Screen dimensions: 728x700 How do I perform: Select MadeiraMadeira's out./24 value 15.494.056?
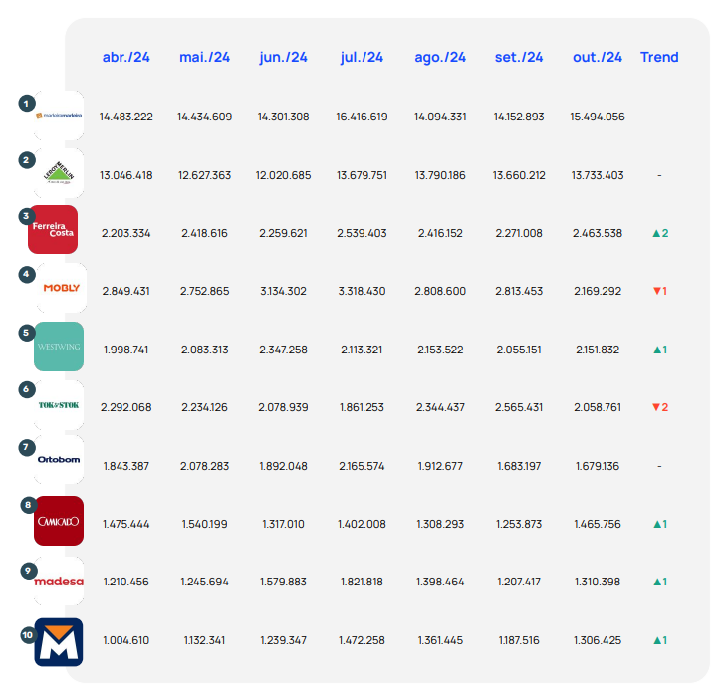point(598,117)
